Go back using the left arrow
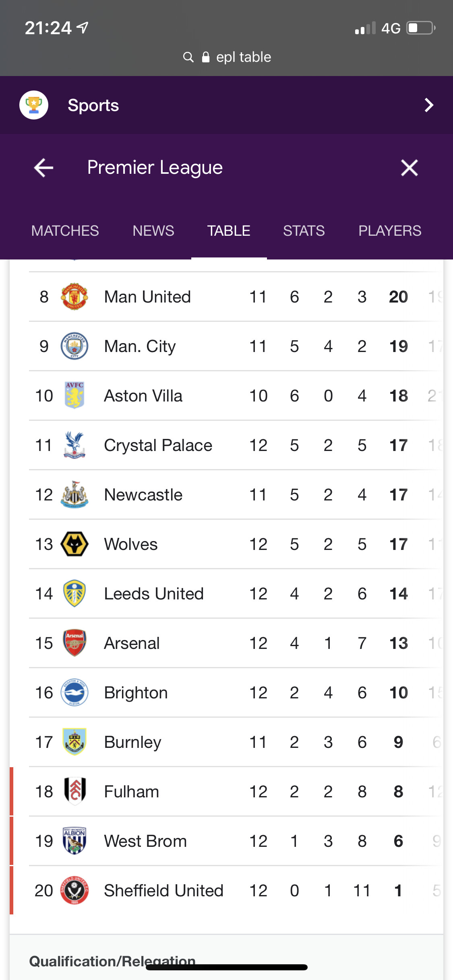 (x=43, y=167)
